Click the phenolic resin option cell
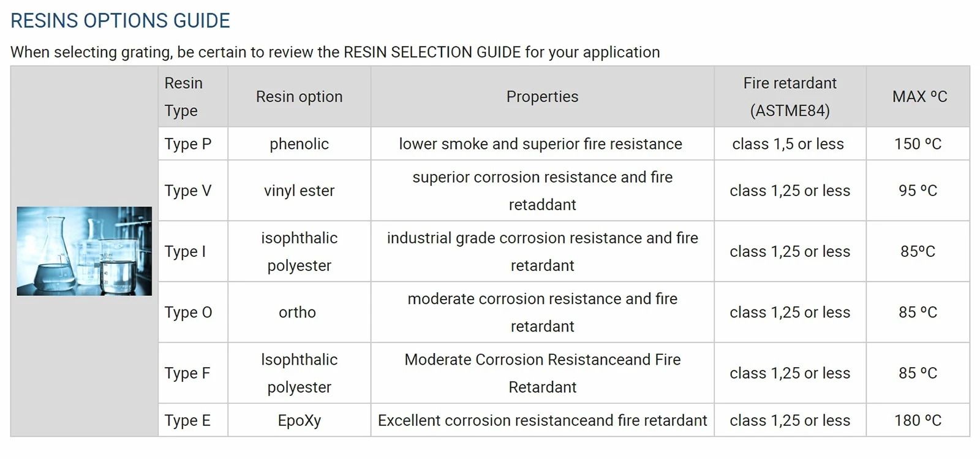The image size is (980, 459). click(x=299, y=144)
